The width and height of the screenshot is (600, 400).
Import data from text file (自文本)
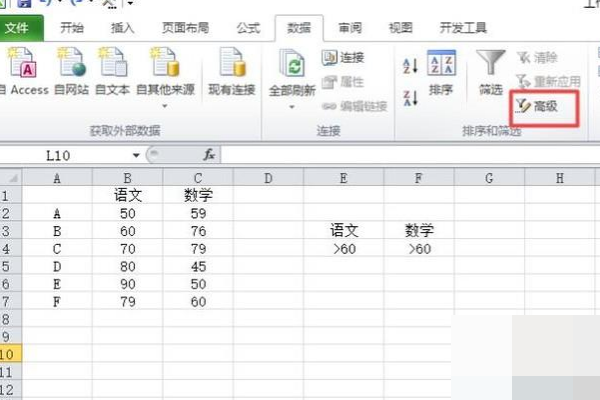(x=112, y=72)
